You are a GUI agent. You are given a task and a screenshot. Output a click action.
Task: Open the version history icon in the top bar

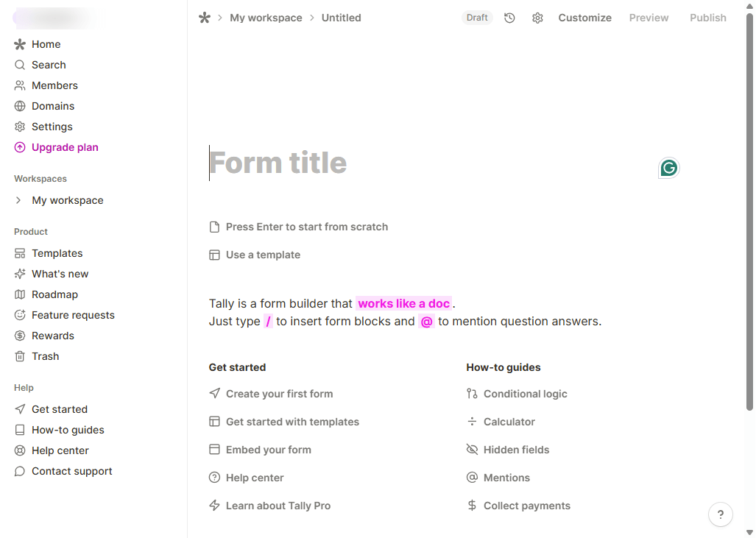pos(509,18)
